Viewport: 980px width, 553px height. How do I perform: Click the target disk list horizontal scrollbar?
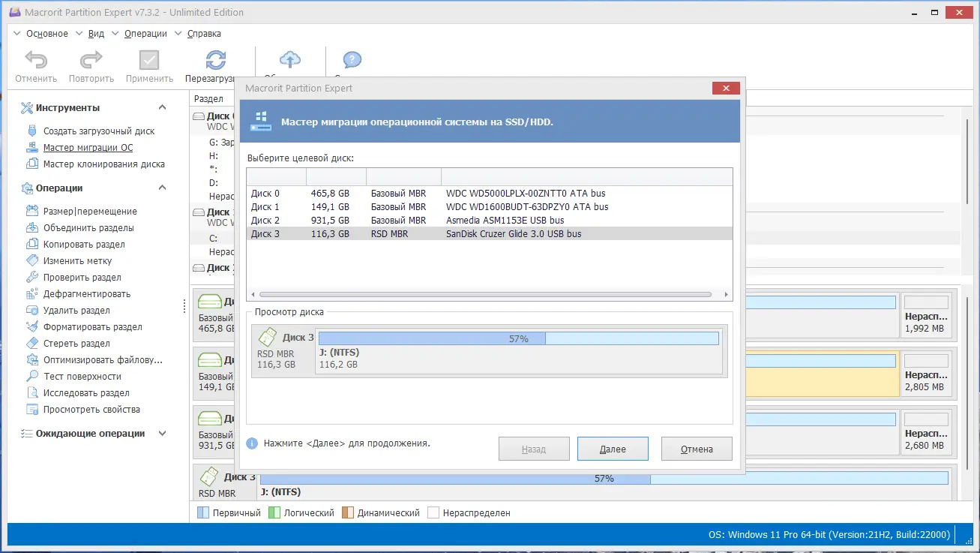pos(485,295)
